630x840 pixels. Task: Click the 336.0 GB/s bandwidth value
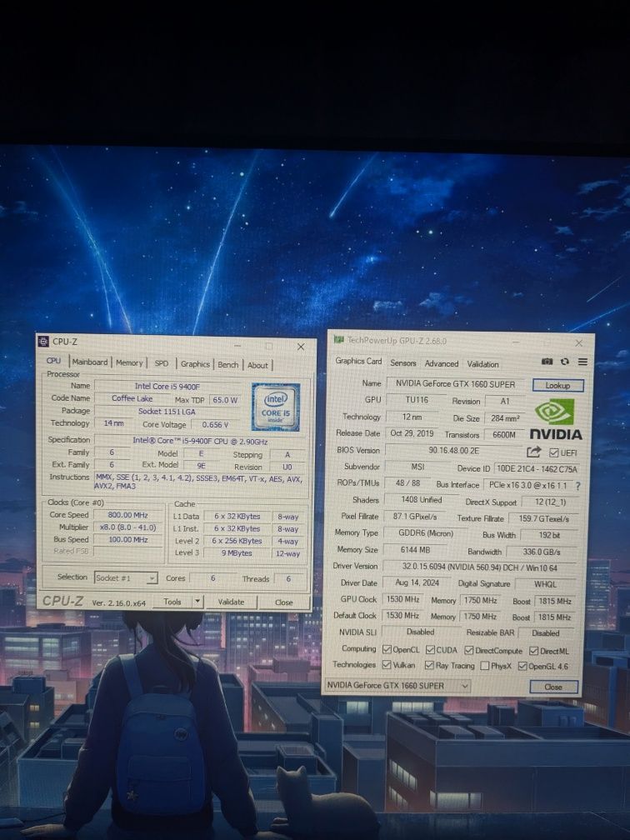pyautogui.click(x=541, y=552)
